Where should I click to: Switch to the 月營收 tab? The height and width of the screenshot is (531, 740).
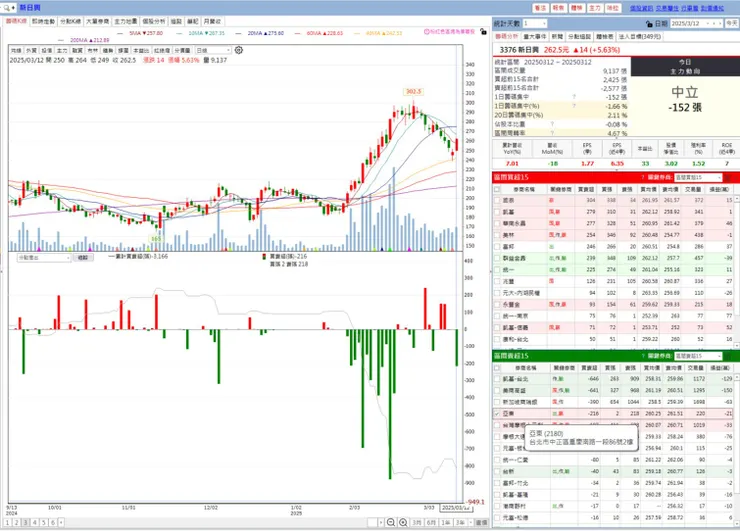point(212,22)
